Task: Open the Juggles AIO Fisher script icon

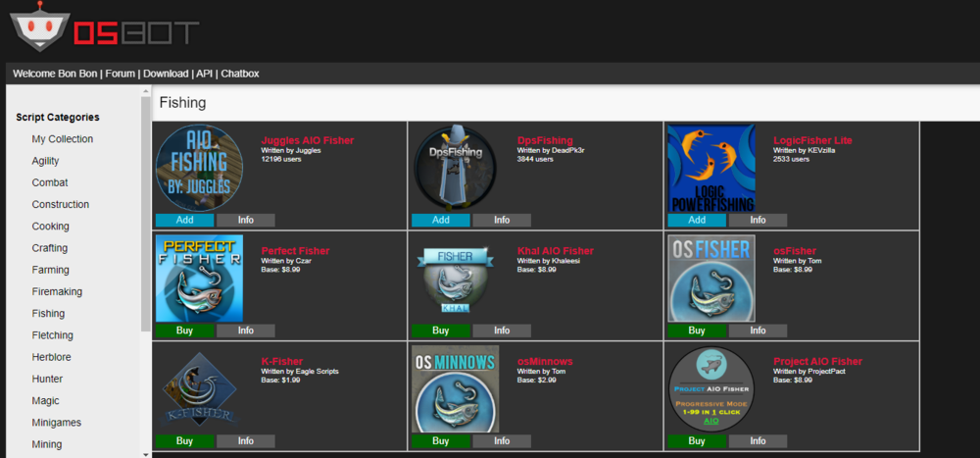Action: pyautogui.click(x=199, y=168)
